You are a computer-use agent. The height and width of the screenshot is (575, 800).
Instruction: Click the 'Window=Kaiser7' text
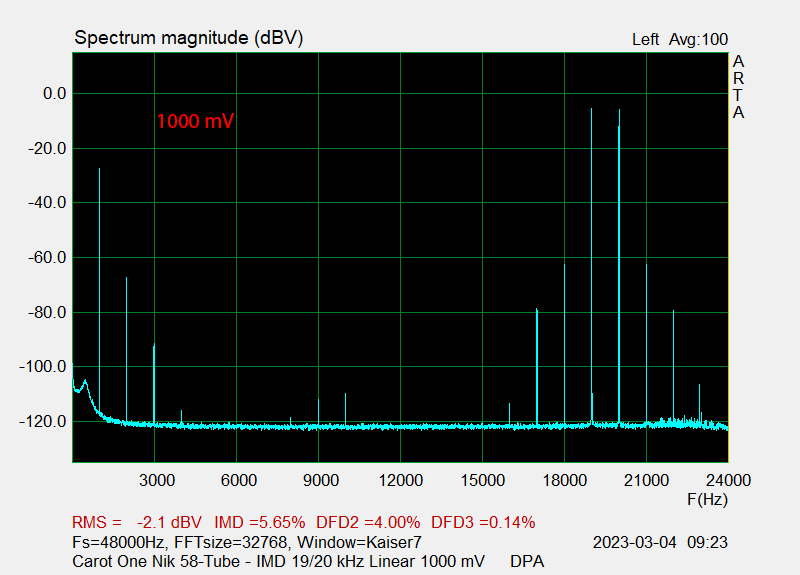tap(359, 542)
